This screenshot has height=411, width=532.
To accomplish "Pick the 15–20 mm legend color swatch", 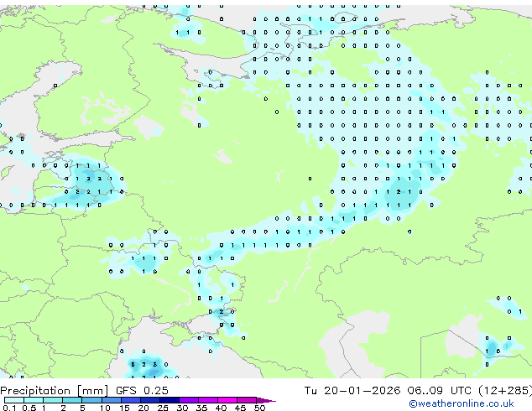I will point(130,400).
